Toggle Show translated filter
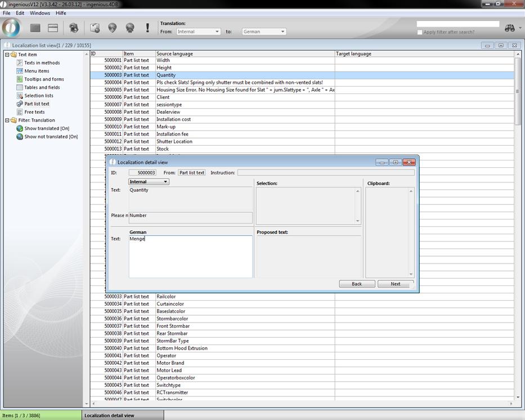Screen dimensions: 525x420 click(x=46, y=128)
